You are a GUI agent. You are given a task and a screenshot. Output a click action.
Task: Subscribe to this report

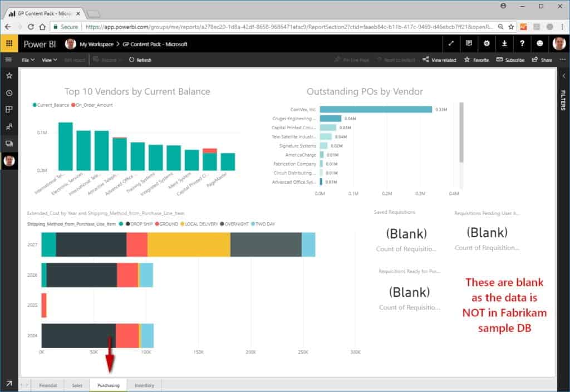tap(509, 60)
